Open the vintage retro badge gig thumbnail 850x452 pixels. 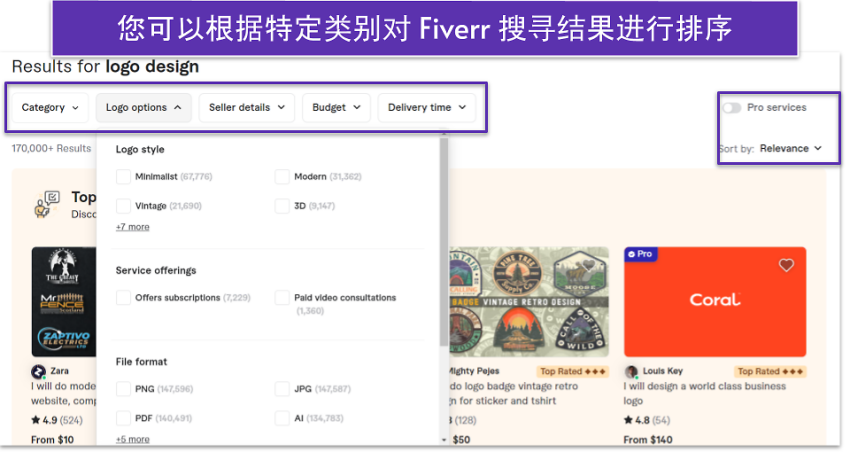(x=529, y=302)
